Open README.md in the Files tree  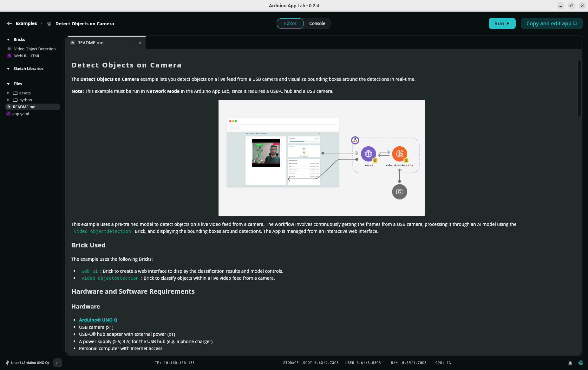pos(33,107)
